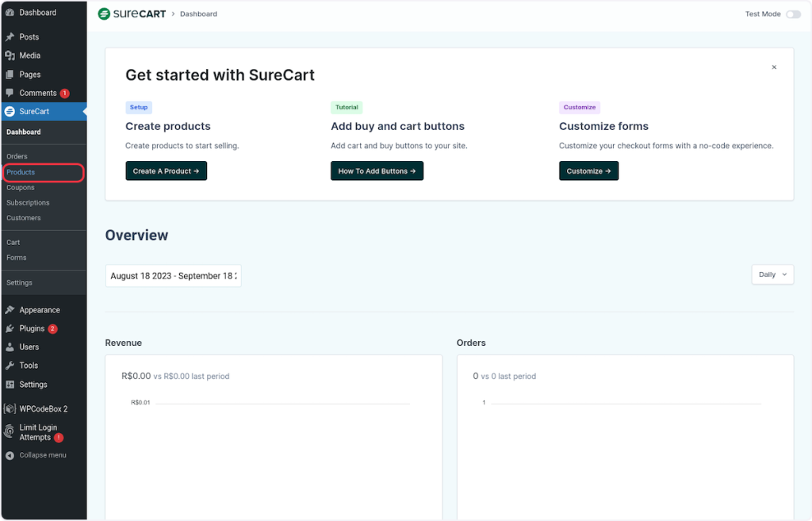Click the Appearance paintbrush icon

point(10,310)
